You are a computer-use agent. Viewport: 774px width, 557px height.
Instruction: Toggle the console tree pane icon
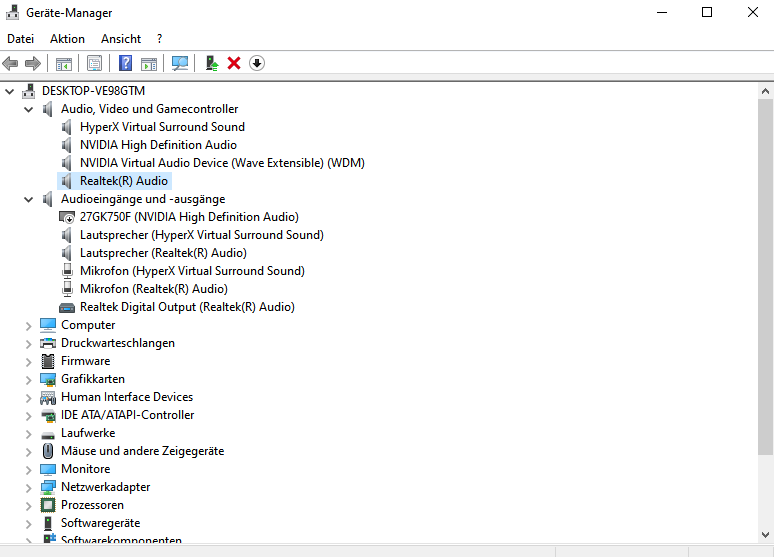(64, 63)
